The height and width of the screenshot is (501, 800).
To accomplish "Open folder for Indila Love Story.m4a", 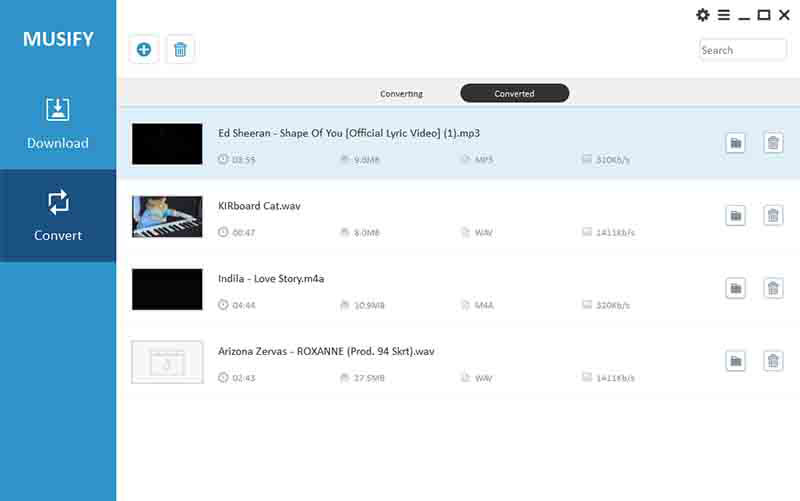I will [735, 288].
